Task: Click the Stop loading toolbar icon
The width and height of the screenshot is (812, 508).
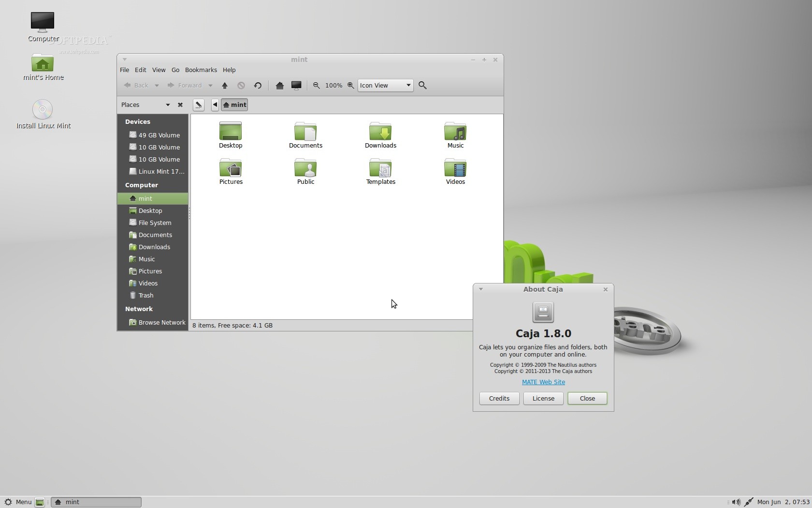Action: click(x=241, y=86)
